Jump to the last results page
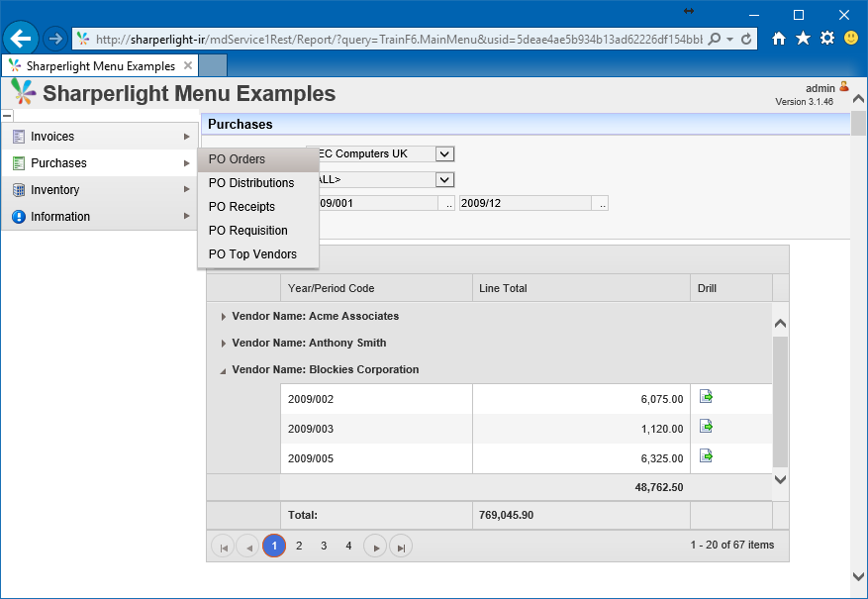This screenshot has width=868, height=599. click(401, 547)
